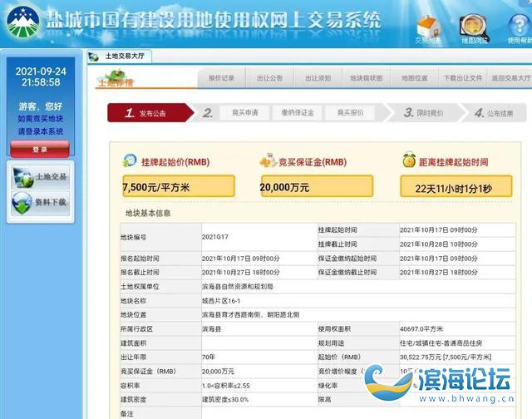This screenshot has width=532, height=419.
Task: Open the 出让公告 tab
Action: pos(269,78)
